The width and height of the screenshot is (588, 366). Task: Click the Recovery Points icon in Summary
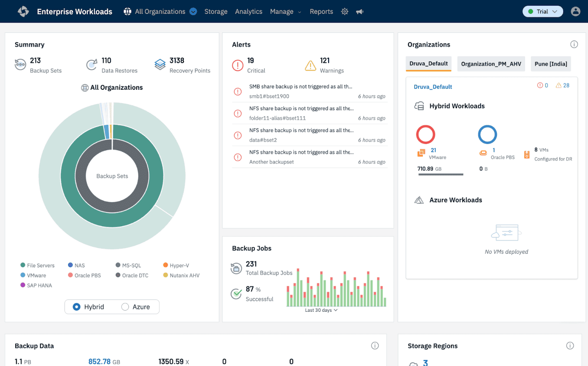(160, 63)
